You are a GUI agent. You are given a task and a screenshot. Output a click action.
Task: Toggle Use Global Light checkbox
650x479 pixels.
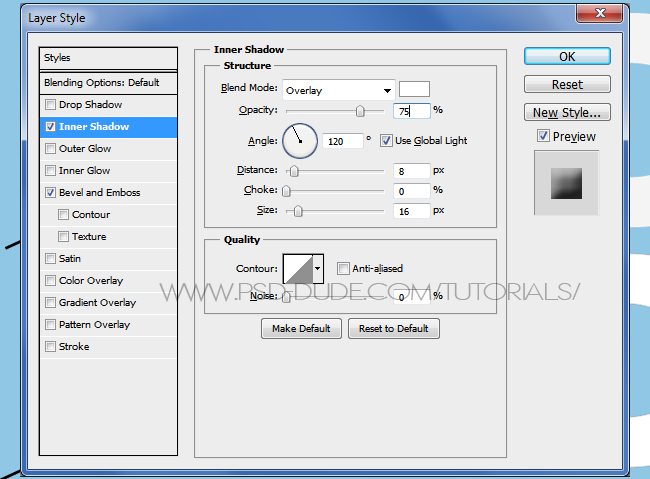[386, 141]
